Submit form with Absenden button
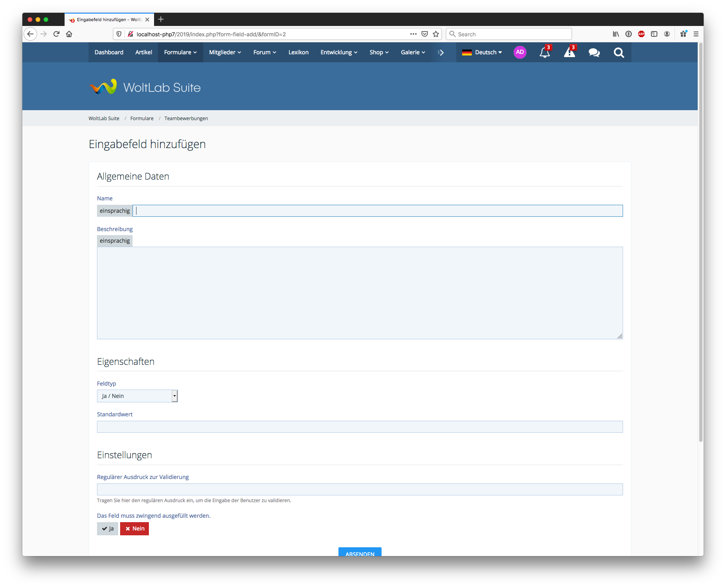Viewport: 726px width, 588px height. (x=360, y=552)
